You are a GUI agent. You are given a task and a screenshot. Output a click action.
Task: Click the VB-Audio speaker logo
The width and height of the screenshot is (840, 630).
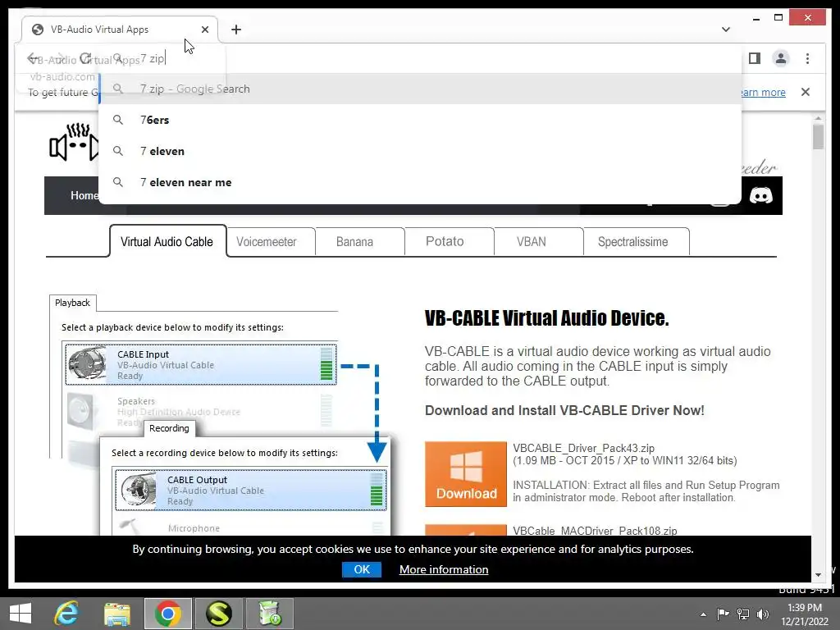pyautogui.click(x=74, y=142)
